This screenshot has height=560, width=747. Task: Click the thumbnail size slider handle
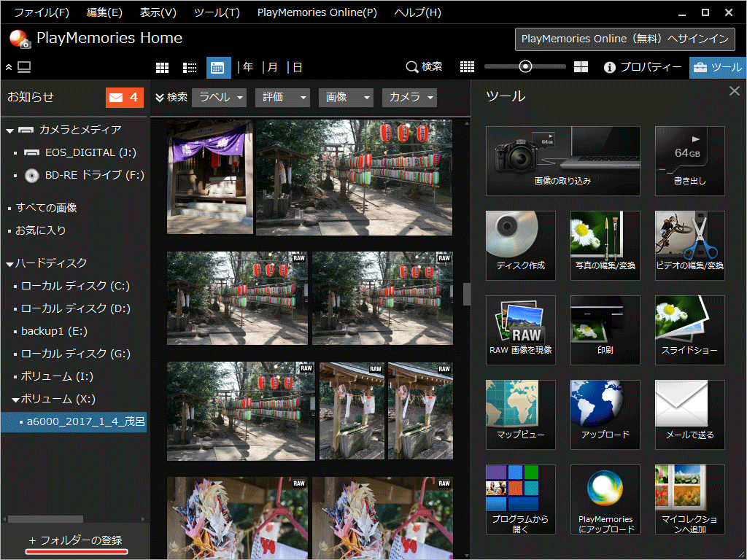[x=525, y=66]
